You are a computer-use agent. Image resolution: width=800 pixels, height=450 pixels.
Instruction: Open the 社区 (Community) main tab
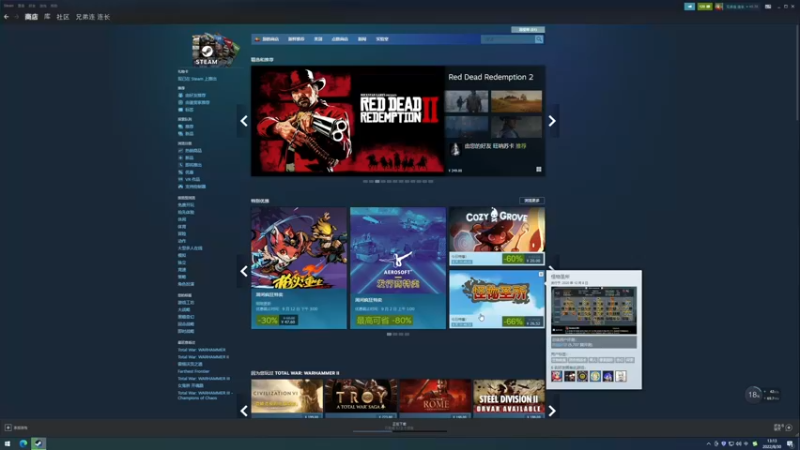click(x=63, y=17)
